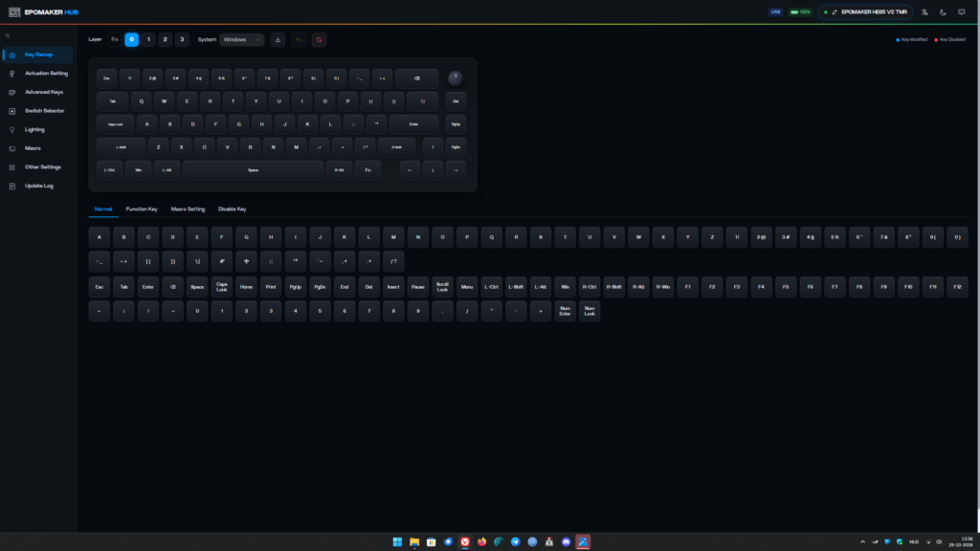
Task: Click the rotary knob on the keyboard layout
Action: point(456,78)
